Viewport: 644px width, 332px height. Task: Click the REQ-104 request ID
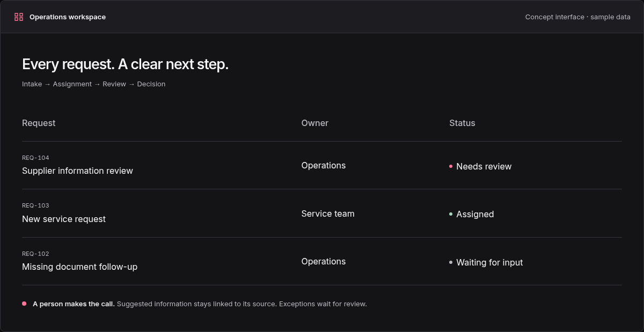click(x=35, y=158)
